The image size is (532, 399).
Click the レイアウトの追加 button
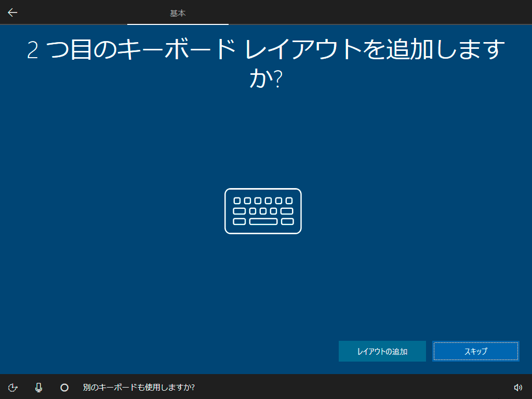click(382, 351)
